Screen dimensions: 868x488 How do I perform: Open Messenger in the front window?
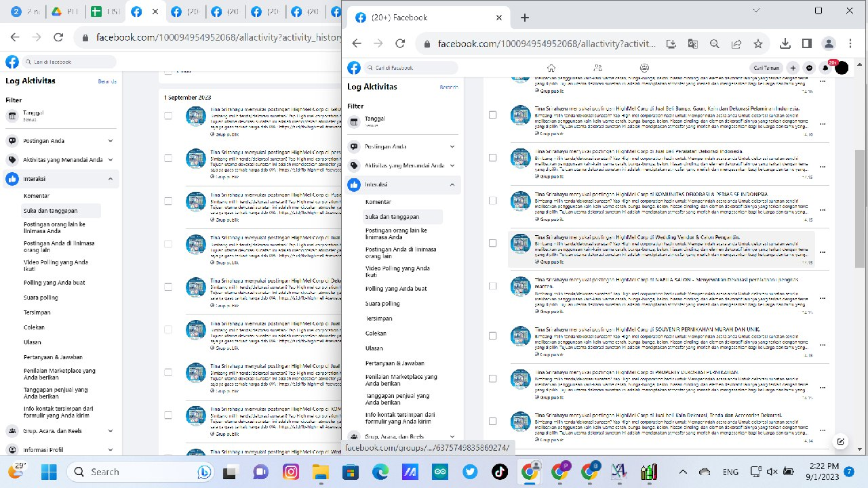point(809,68)
